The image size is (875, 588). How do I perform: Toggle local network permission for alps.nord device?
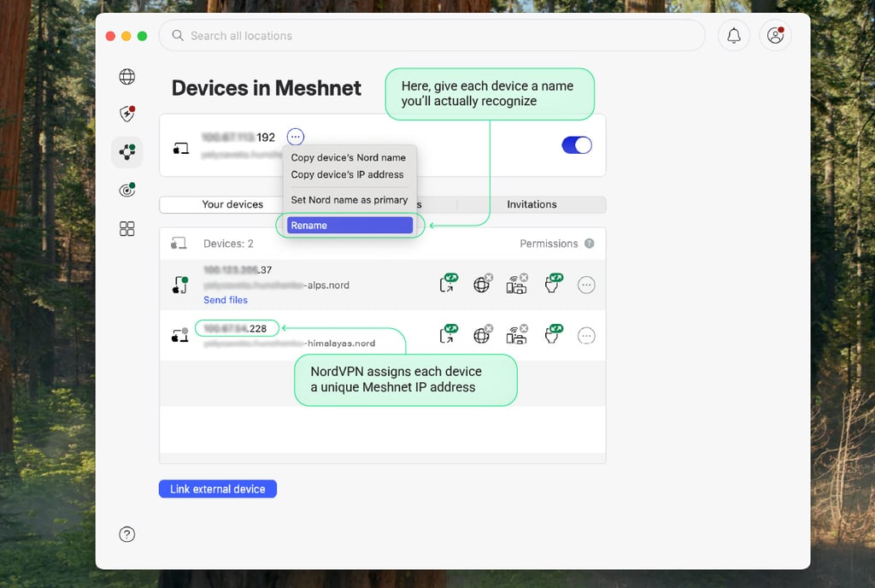tap(517, 284)
